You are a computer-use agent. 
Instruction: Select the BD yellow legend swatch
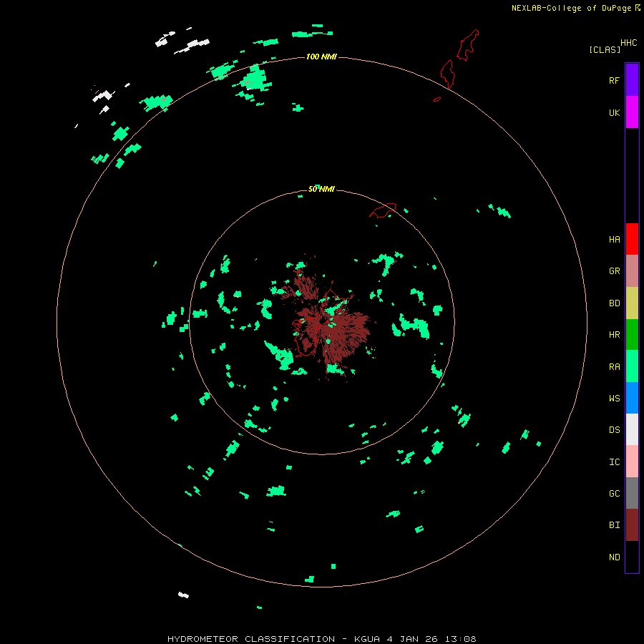coord(632,303)
